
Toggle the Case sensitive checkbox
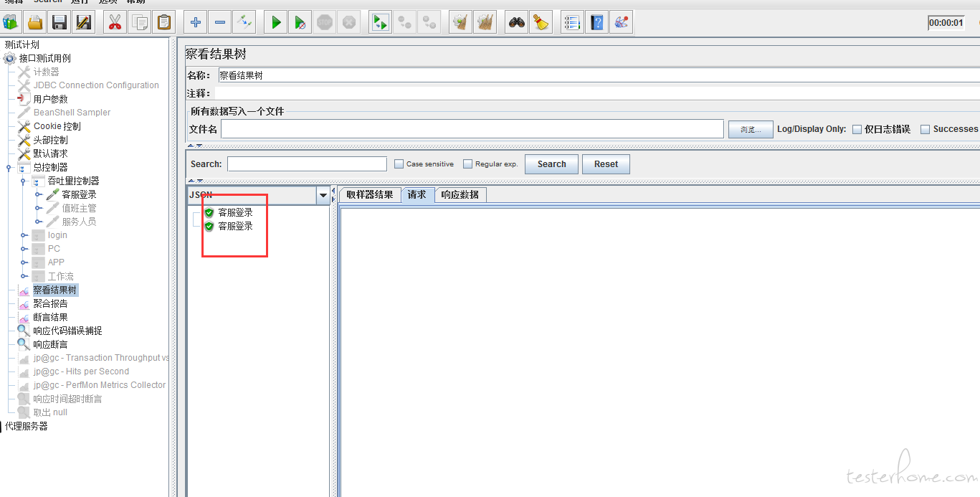coord(399,164)
